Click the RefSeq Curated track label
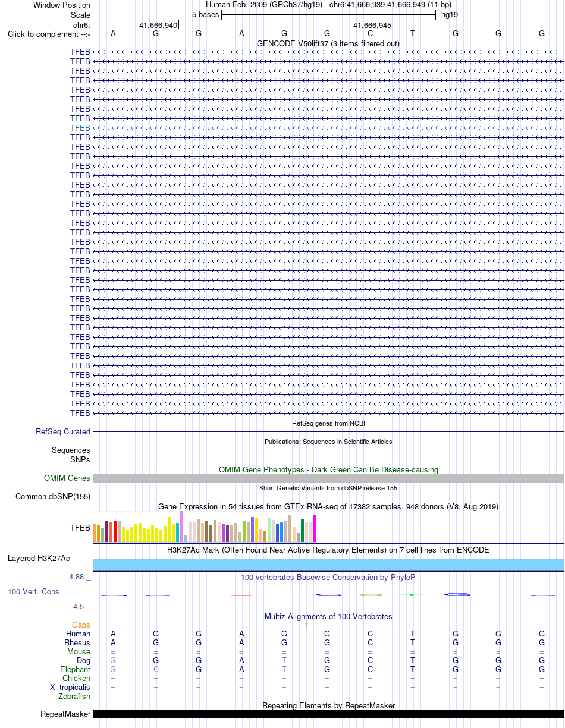The width and height of the screenshot is (565, 728). point(63,432)
